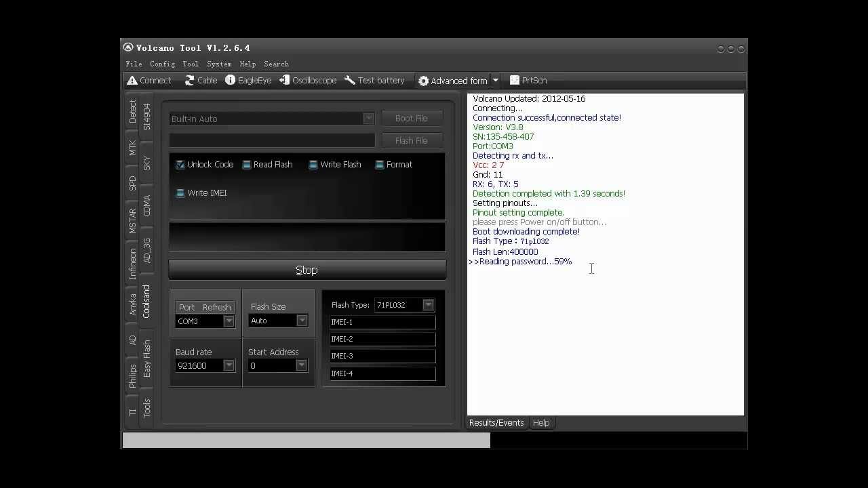Open the File menu
Screen dimensions: 868x488
pos(134,64)
